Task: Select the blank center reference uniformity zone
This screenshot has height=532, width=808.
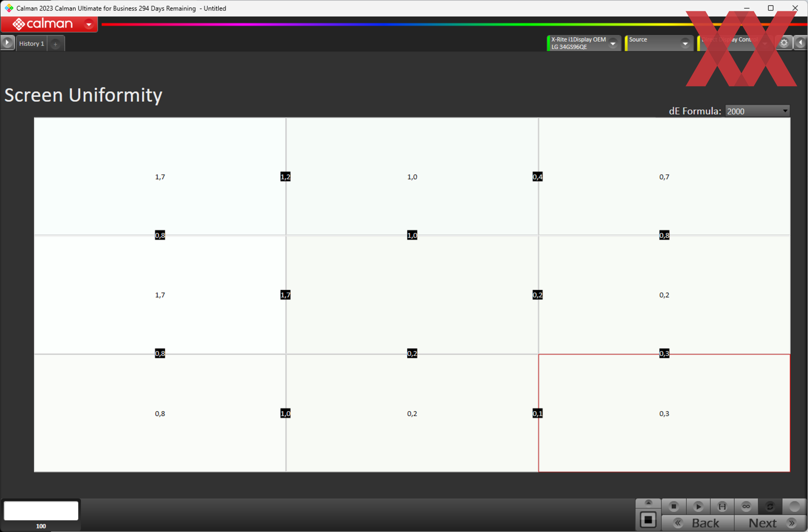Action: coord(412,295)
